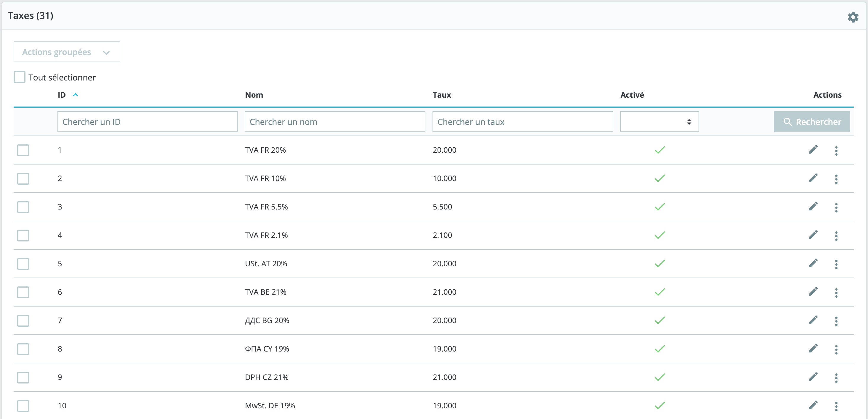Edit the MwSt. DE 19% tax
Image resolution: width=868 pixels, height=419 pixels.
(x=813, y=406)
